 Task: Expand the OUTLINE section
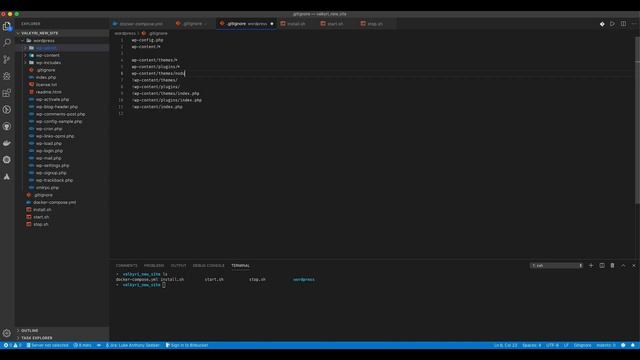tap(62, 331)
